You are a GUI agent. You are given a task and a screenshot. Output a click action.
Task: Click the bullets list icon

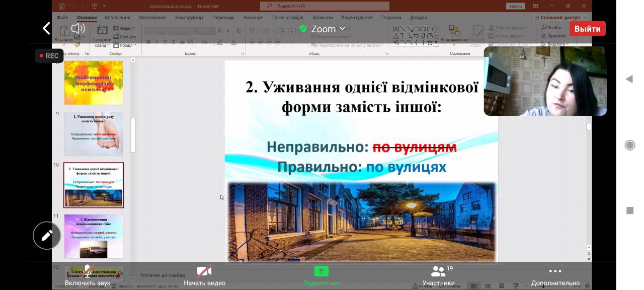click(253, 31)
